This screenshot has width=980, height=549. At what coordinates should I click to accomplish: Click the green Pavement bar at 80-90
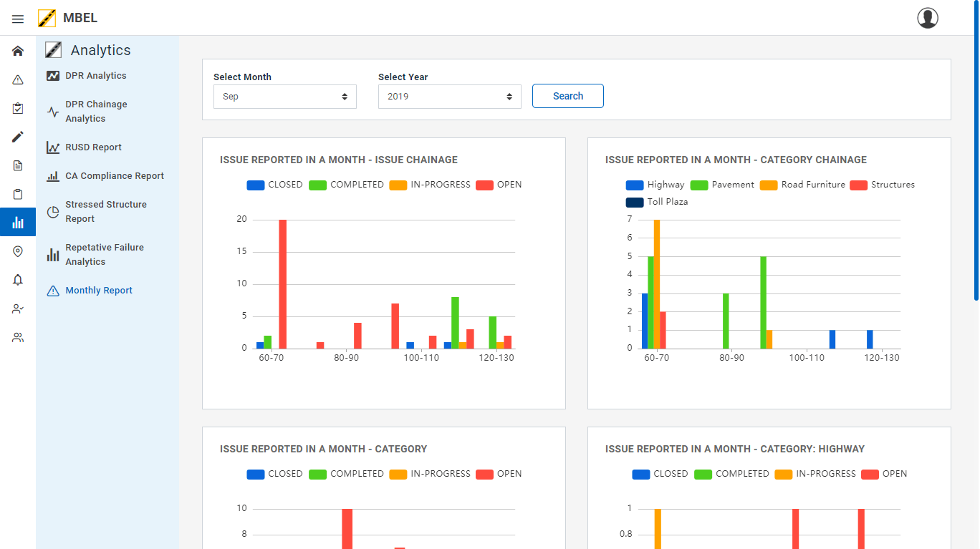(726, 321)
